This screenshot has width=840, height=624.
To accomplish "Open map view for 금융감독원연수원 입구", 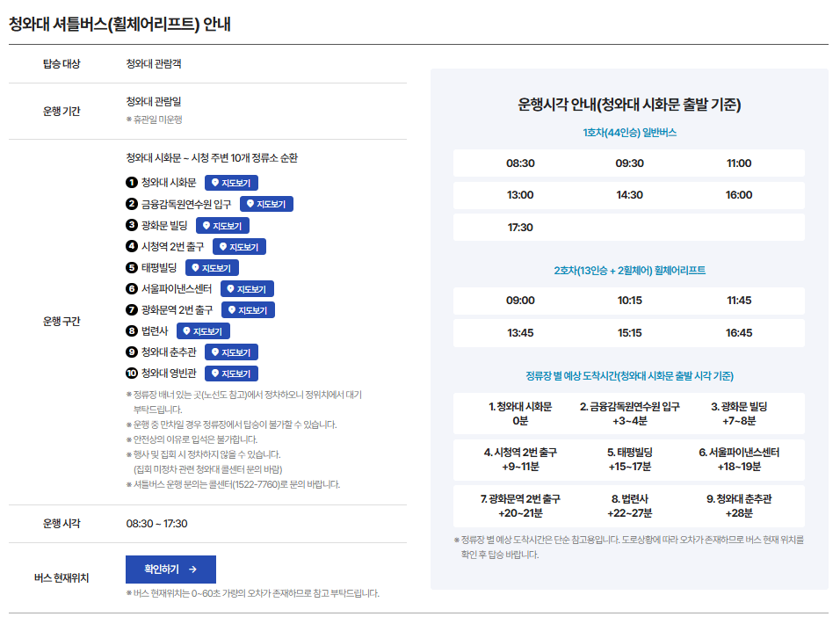I will (265, 204).
